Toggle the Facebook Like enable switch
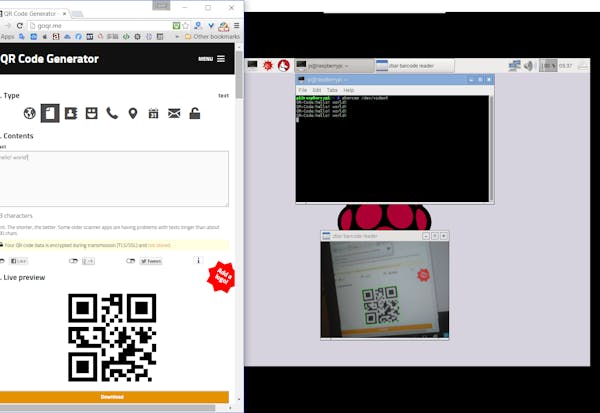Image resolution: width=600 pixels, height=413 pixels. (2, 261)
